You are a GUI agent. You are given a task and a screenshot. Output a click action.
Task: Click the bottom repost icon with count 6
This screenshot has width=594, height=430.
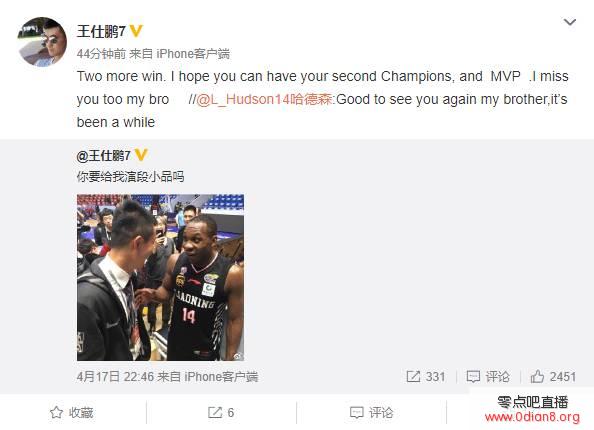coord(215,413)
